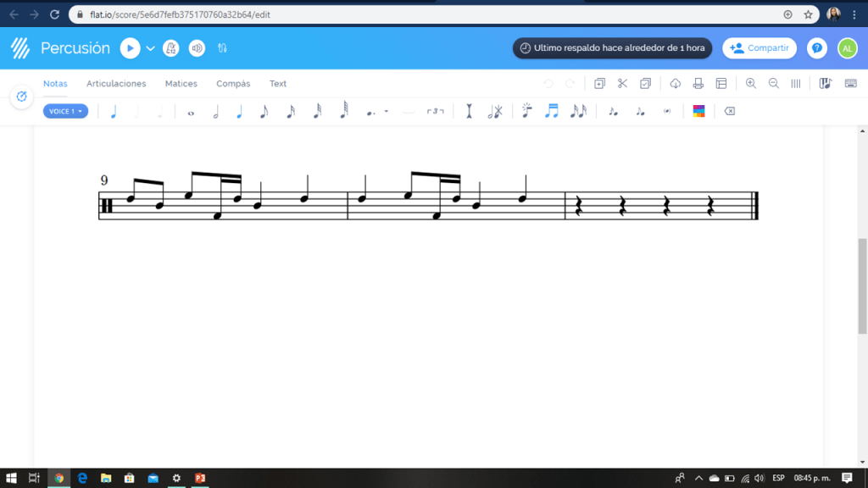Toggle the beamed eighth notes option

(x=552, y=112)
